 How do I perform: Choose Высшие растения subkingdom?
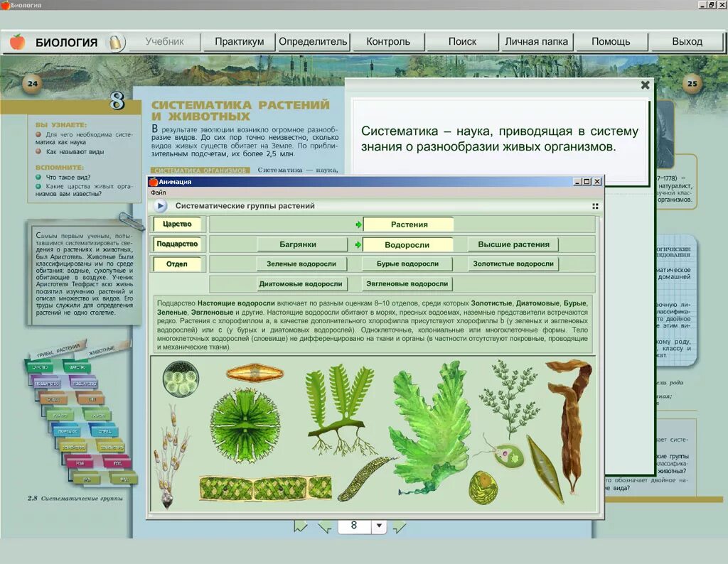pos(513,244)
